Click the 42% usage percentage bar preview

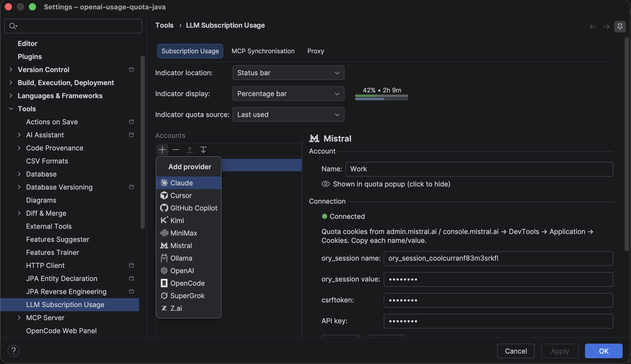382,93
